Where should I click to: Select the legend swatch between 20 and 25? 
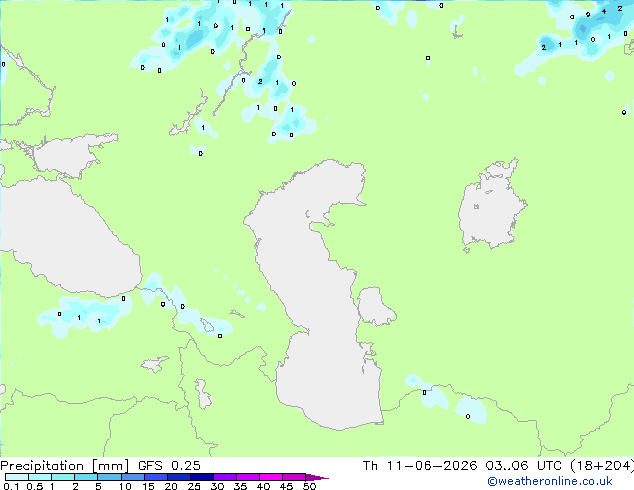179,477
